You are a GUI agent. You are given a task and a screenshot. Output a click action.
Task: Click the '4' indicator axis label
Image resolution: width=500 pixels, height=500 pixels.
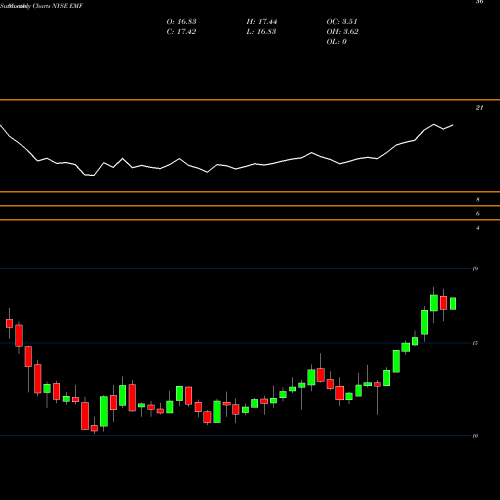[x=478, y=228]
